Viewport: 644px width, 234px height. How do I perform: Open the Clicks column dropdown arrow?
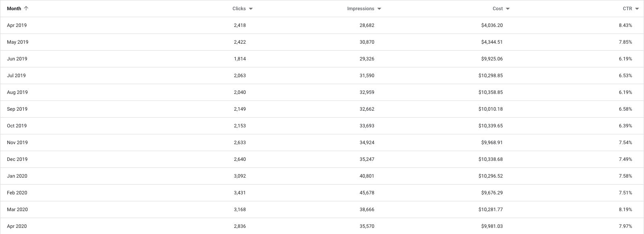pos(251,9)
